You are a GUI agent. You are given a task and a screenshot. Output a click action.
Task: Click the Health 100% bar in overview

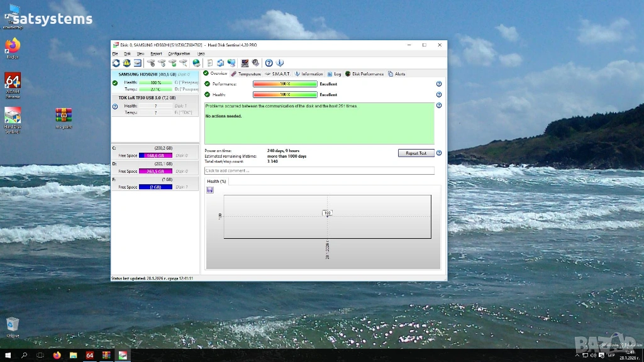click(x=284, y=94)
